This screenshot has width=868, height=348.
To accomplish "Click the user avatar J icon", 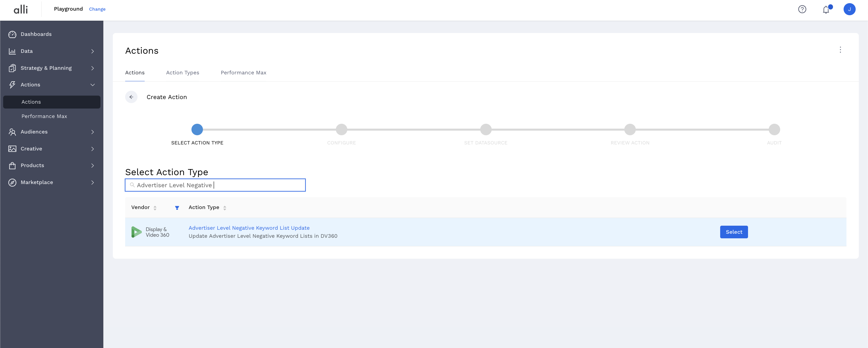I will (x=849, y=9).
